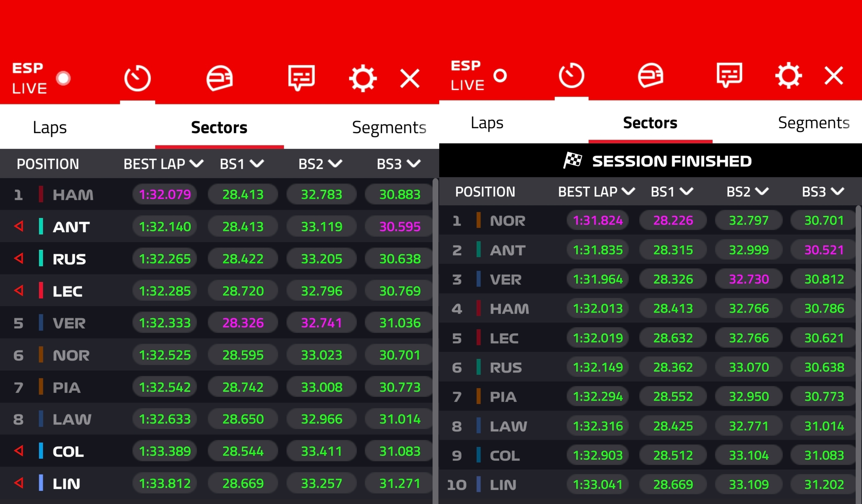862x504 pixels.
Task: Select NOR driver name in left panel
Action: click(71, 356)
